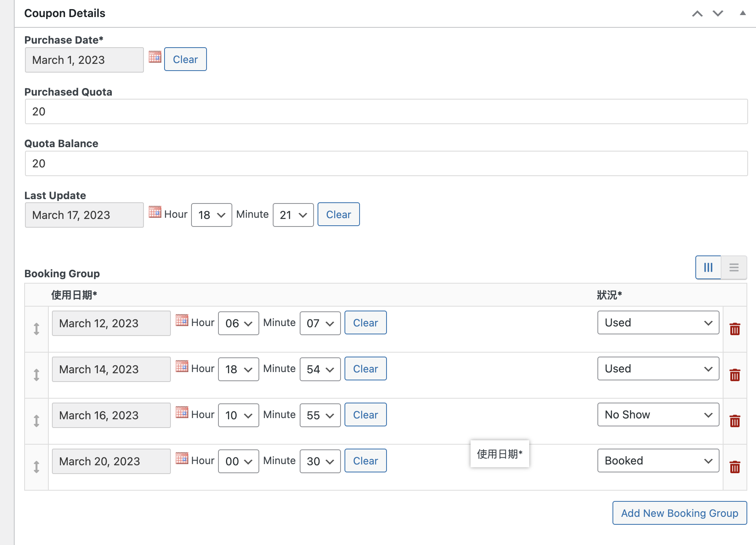Click the reorder handle for March 16 row
Image resolution: width=756 pixels, height=545 pixels.
pyautogui.click(x=36, y=421)
